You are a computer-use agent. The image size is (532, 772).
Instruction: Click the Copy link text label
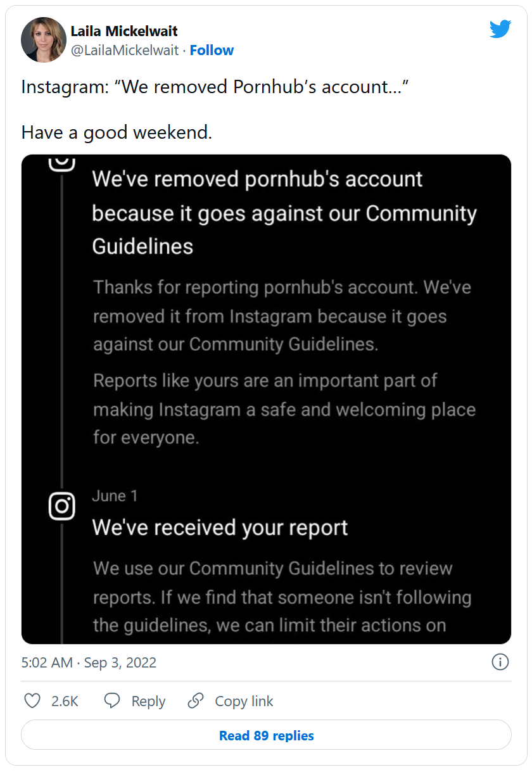244,701
